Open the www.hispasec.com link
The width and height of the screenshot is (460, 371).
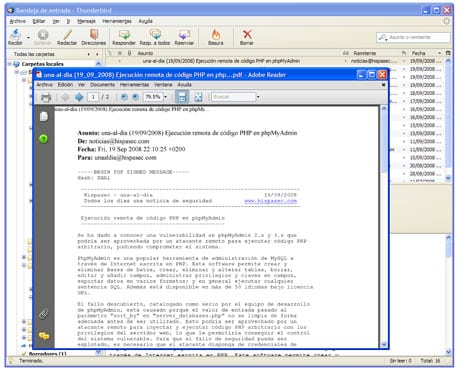point(270,201)
